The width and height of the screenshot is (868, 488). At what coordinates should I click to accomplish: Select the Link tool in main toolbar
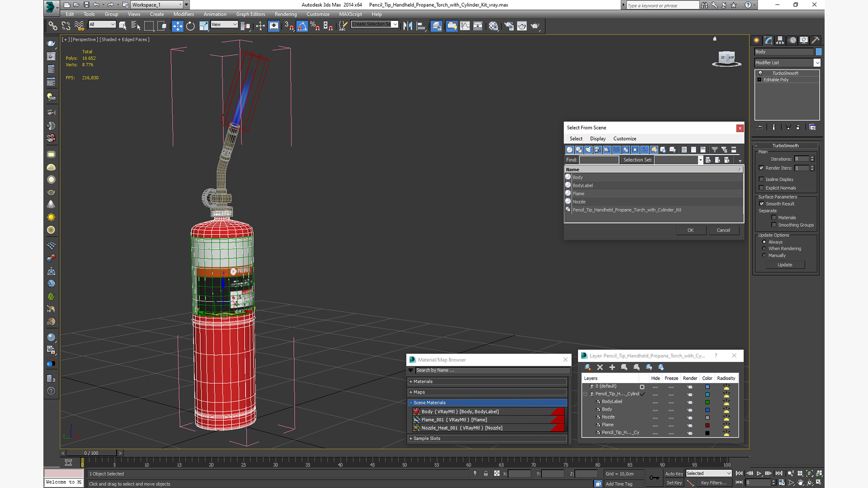pyautogui.click(x=53, y=26)
